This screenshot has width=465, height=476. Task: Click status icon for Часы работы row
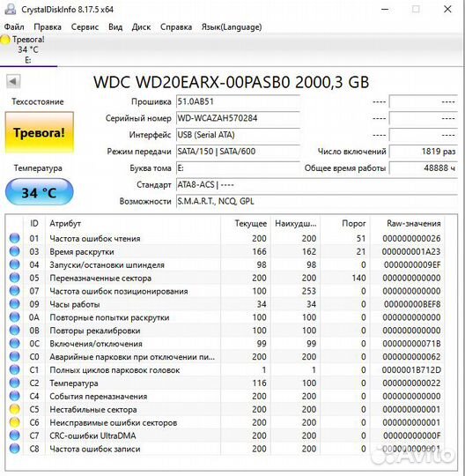[x=15, y=304]
